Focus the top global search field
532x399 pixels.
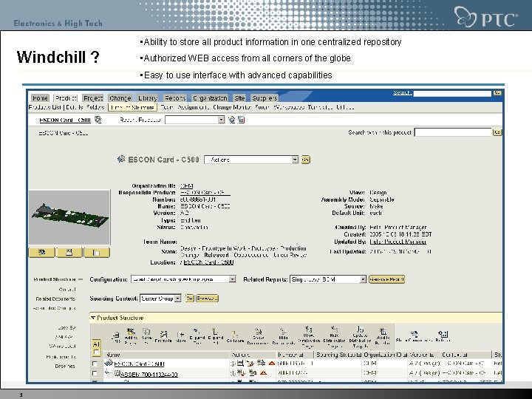click(x=452, y=93)
